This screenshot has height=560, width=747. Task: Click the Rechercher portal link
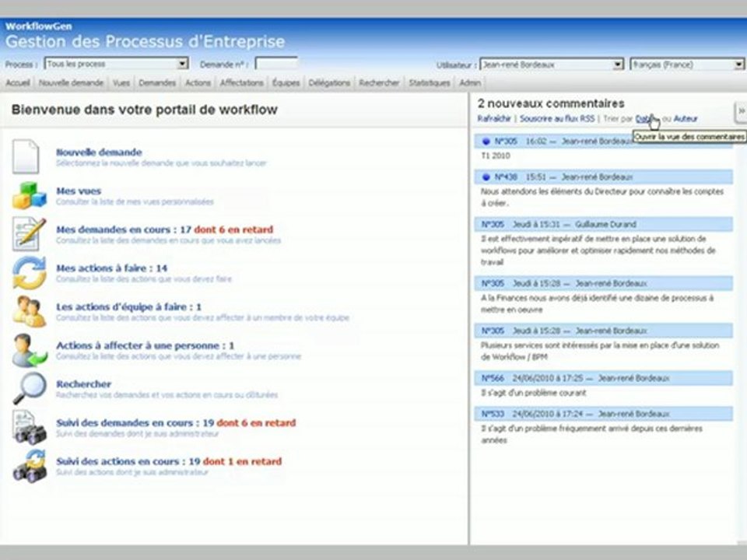[x=83, y=383]
